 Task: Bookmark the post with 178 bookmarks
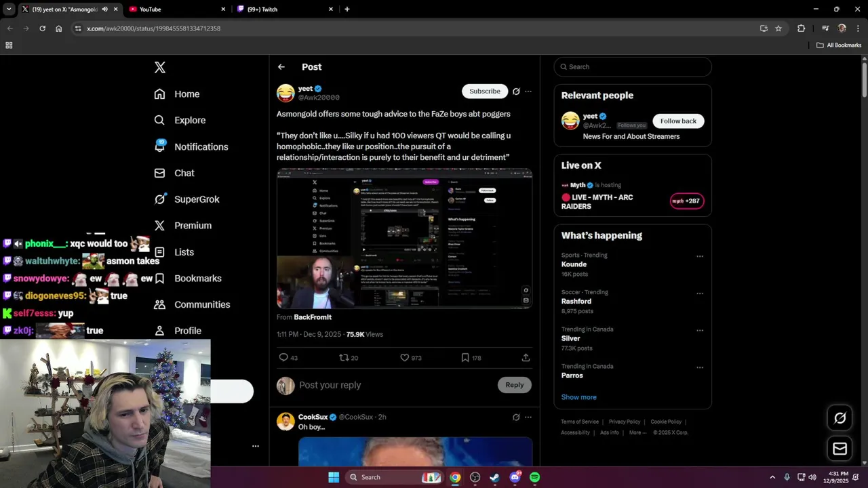[x=471, y=357]
